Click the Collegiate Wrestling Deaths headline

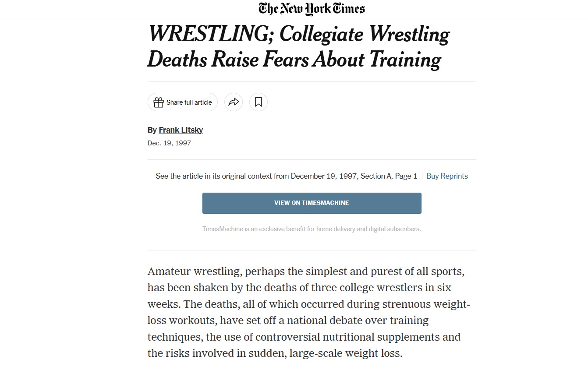click(x=298, y=46)
